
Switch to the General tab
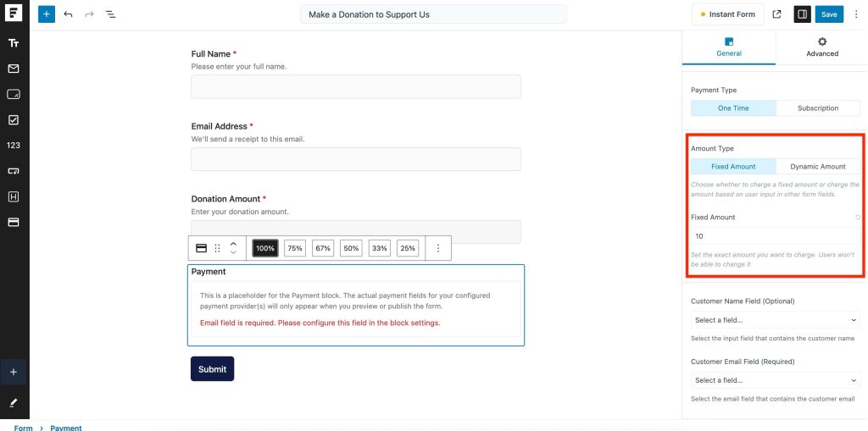point(729,47)
